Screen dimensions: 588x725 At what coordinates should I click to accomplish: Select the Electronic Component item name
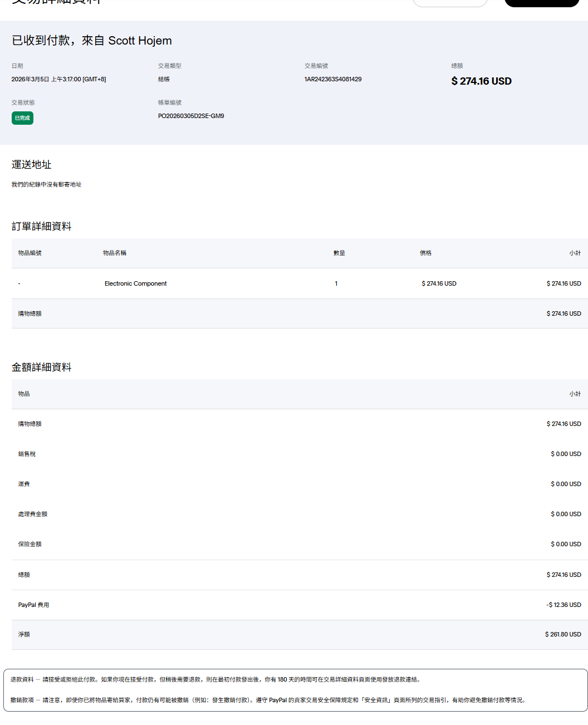click(135, 283)
